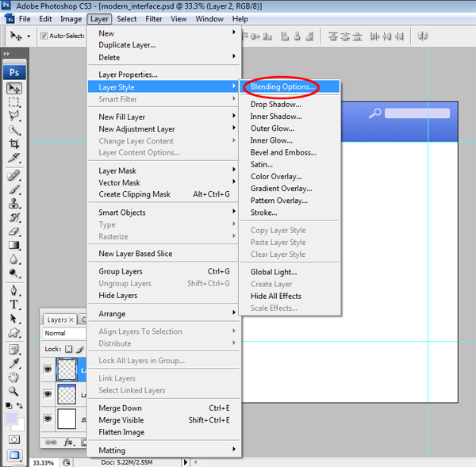Viewport: 476px width, 467px height.
Task: Open the Window menu
Action: click(x=209, y=19)
